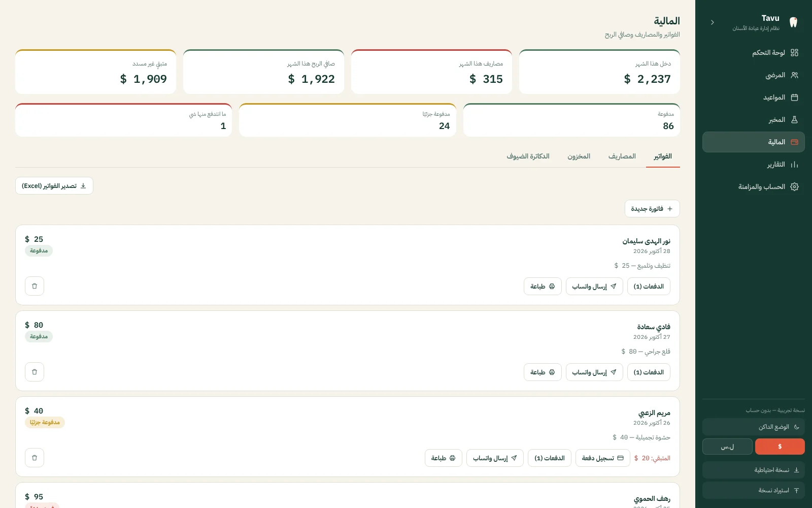Open the لوحة التحكم dashboard icon
The width and height of the screenshot is (812, 508).
(794, 53)
